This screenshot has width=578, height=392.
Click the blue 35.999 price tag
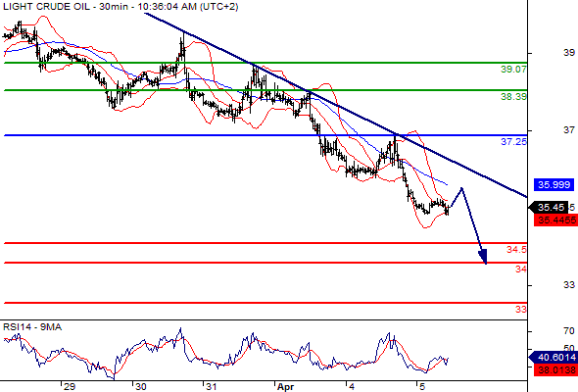click(554, 184)
